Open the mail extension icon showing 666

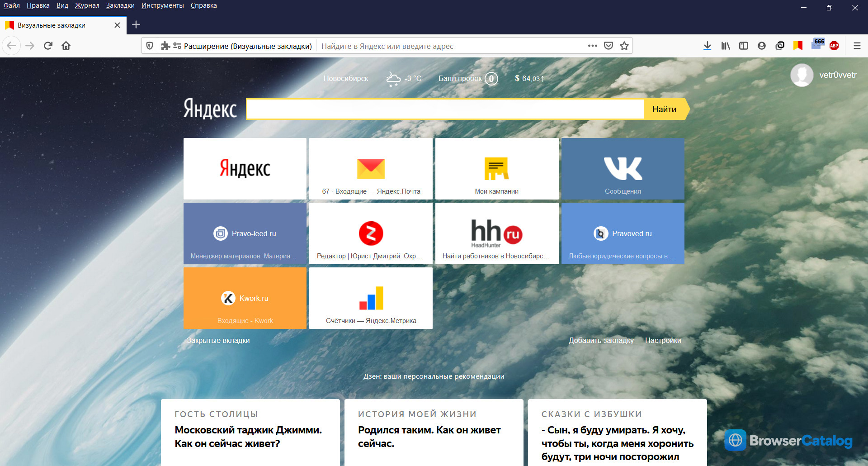(817, 45)
